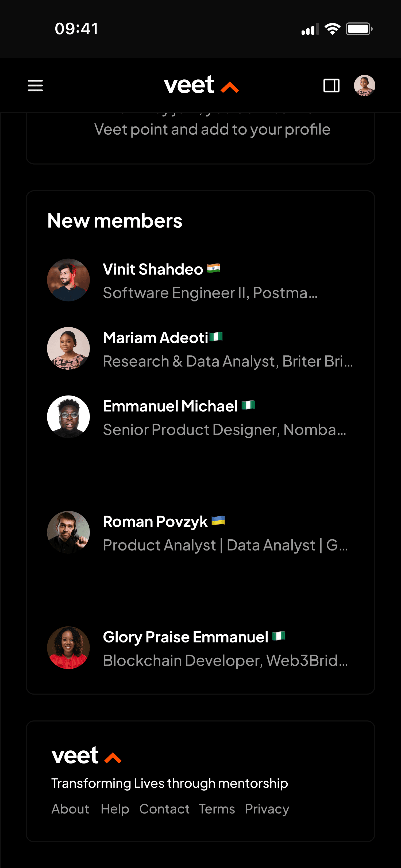Tap the veet logo in header
Viewport: 401px width, 868px height.
coord(201,85)
